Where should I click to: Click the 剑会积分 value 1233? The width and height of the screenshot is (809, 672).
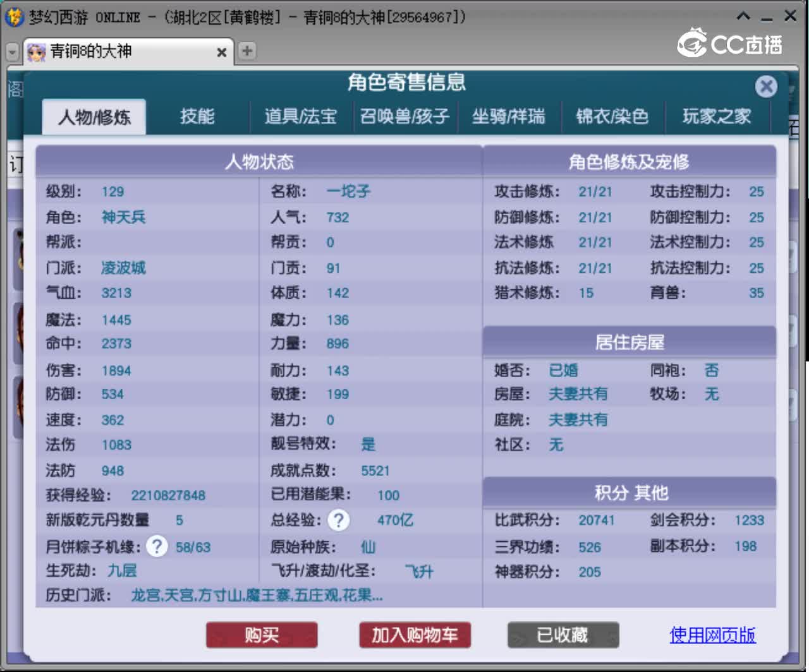[x=749, y=520]
